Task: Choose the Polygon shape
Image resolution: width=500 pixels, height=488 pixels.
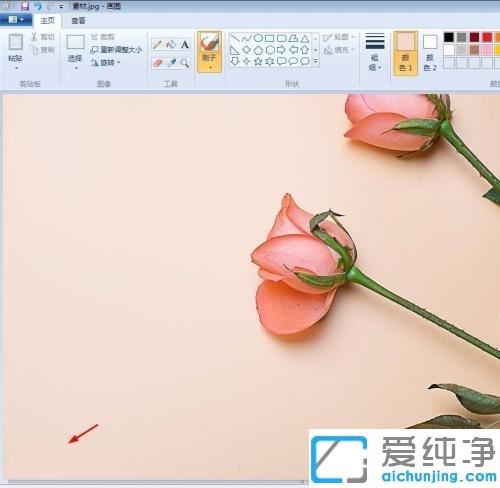Action: 293,38
